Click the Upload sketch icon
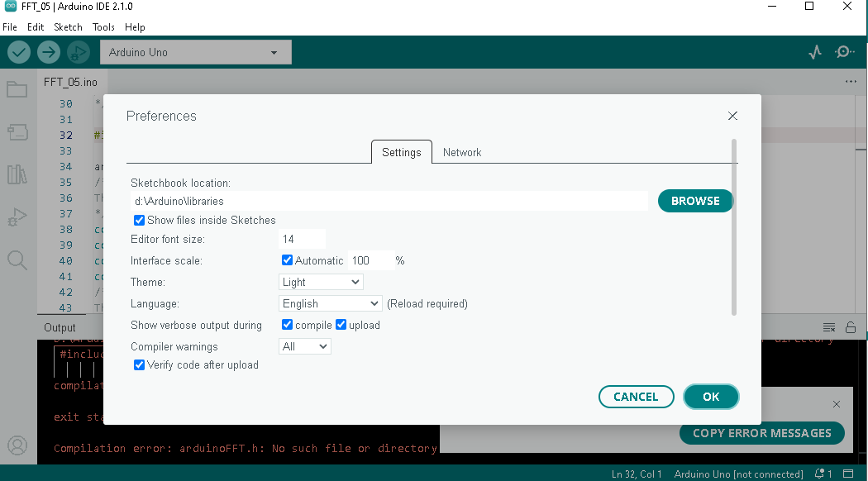The width and height of the screenshot is (868, 481). tap(48, 52)
